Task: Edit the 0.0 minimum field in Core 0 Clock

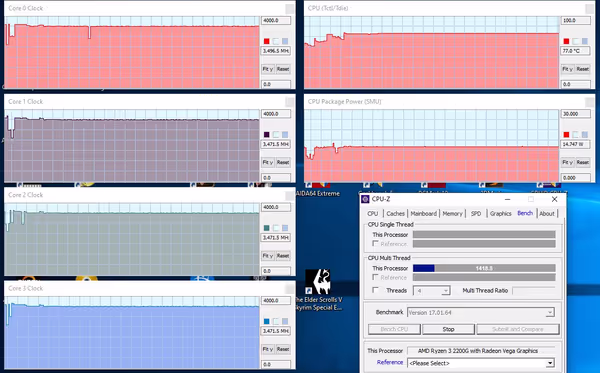Action: tap(276, 84)
